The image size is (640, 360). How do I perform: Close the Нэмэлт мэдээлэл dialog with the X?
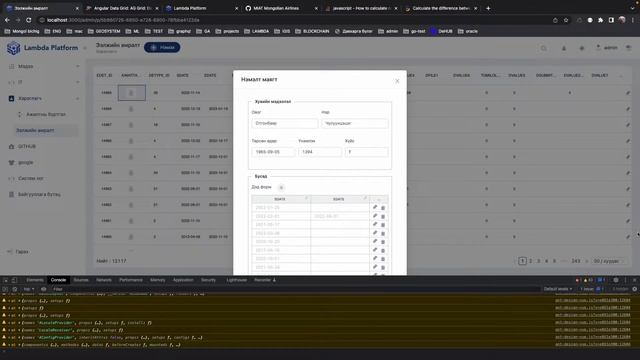point(397,81)
